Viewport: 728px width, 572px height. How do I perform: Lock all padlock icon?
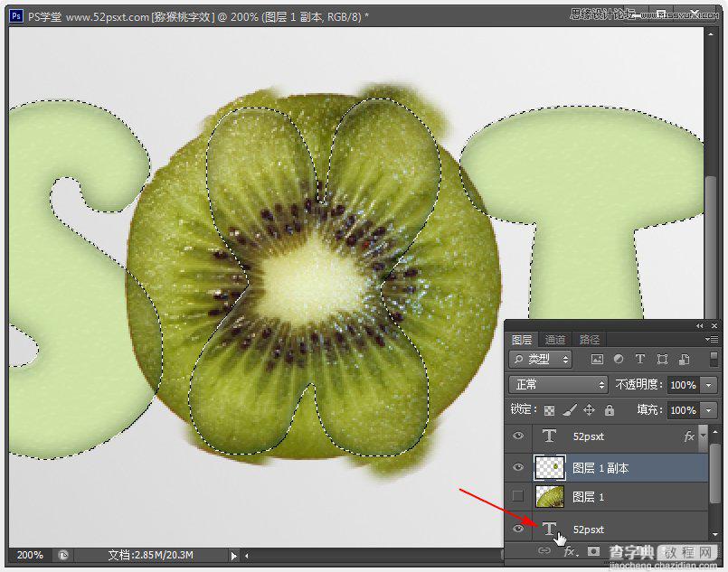coord(610,409)
